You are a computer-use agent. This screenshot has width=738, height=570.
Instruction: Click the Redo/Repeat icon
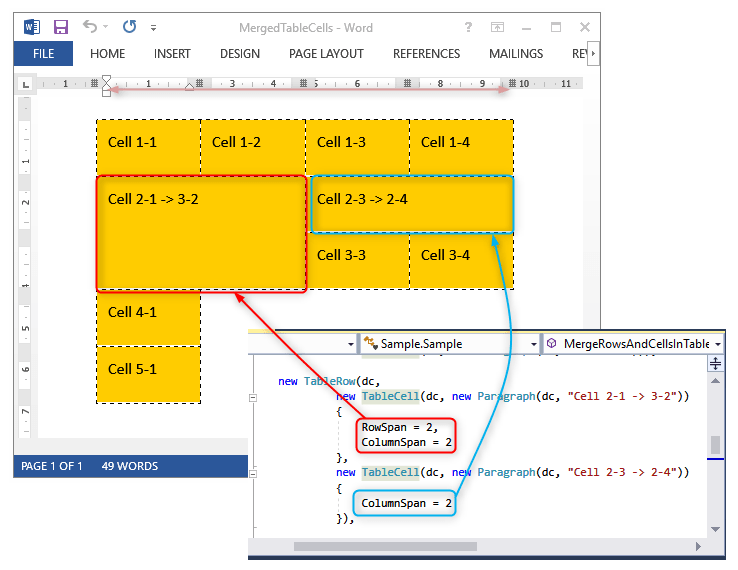tap(129, 27)
